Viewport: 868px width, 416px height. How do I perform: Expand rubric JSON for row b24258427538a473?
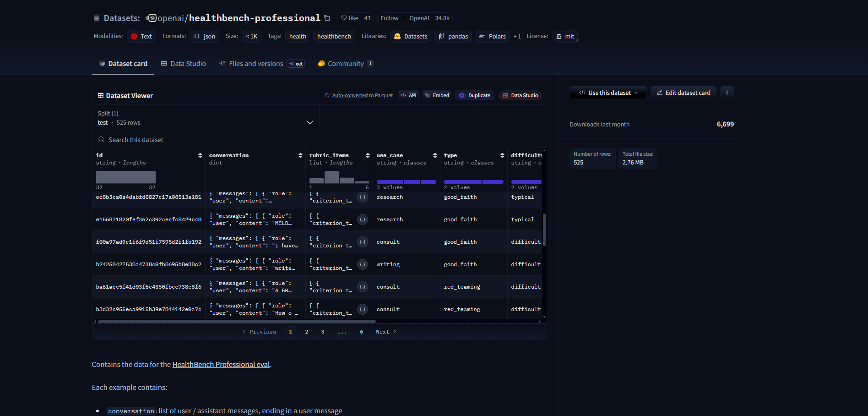363,264
